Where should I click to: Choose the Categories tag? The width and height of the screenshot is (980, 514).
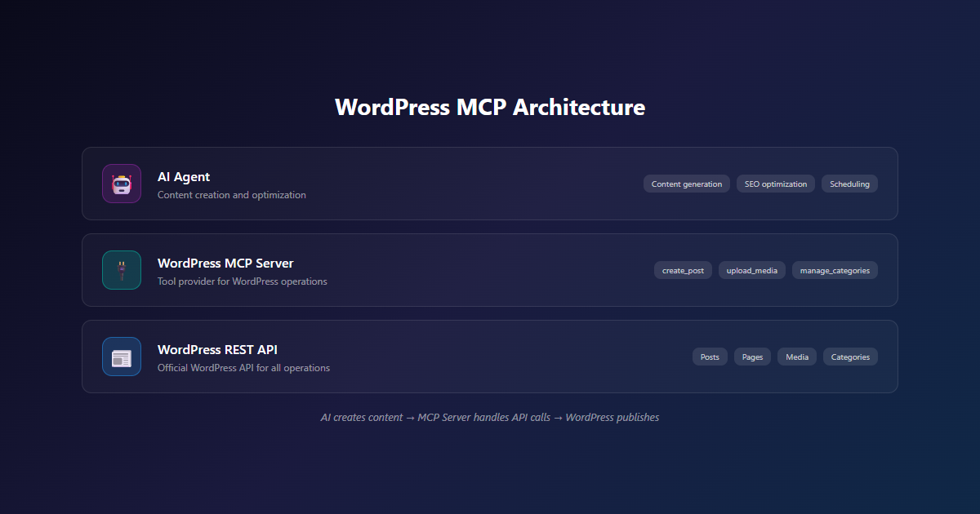850,357
